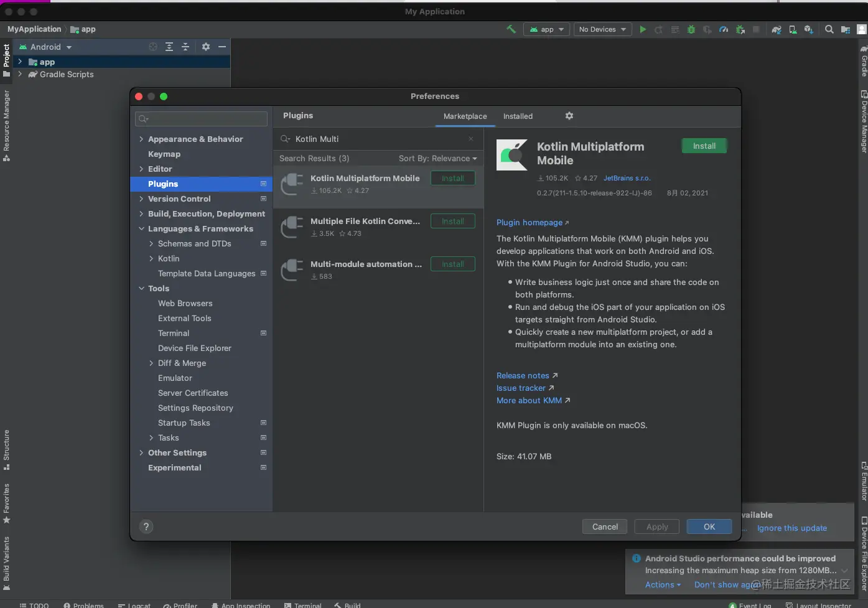Open the More about KMM link
The height and width of the screenshot is (608, 868).
[533, 400]
